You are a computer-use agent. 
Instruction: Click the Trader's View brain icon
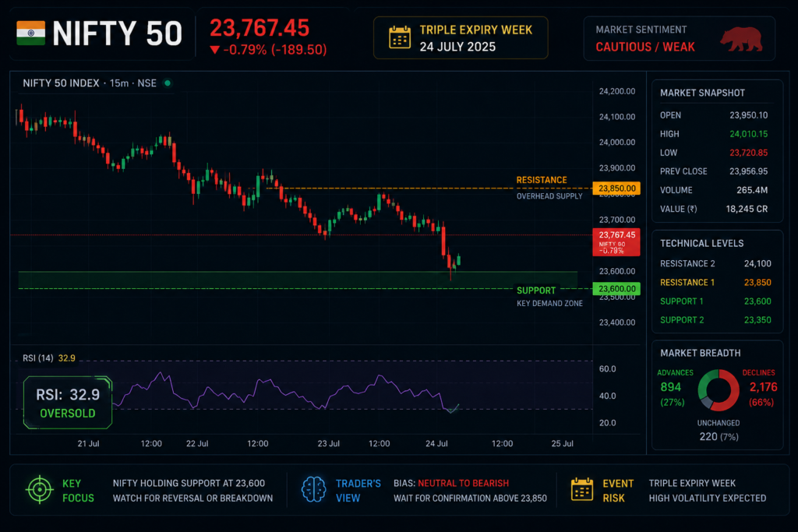(313, 490)
